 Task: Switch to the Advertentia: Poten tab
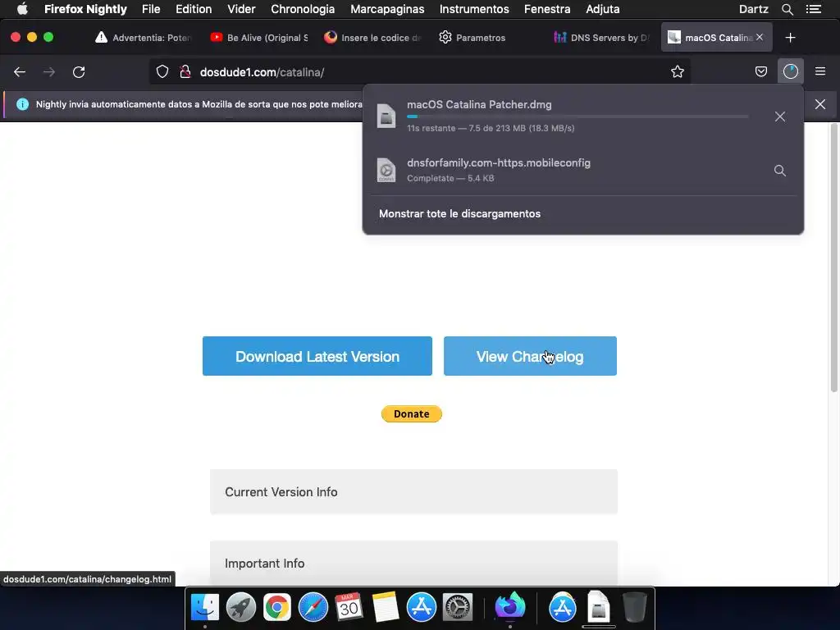143,38
